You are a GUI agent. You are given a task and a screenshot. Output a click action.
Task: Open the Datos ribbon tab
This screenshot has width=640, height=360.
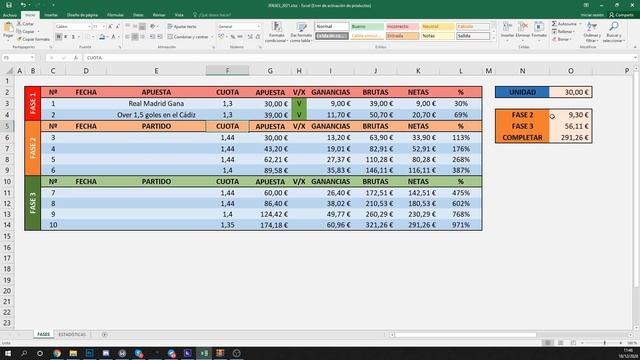138,15
